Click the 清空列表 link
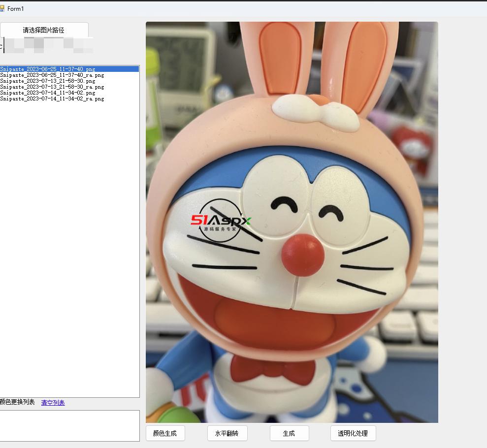The height and width of the screenshot is (448, 487). click(x=53, y=403)
